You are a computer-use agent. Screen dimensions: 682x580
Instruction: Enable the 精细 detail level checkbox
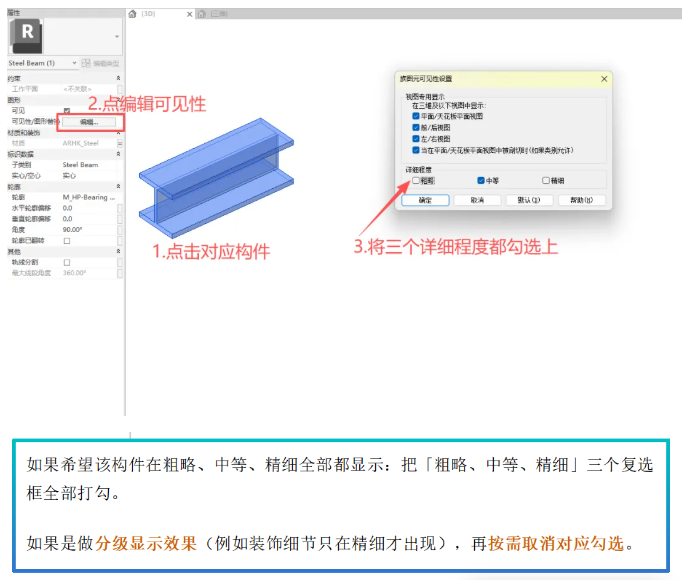click(x=546, y=180)
